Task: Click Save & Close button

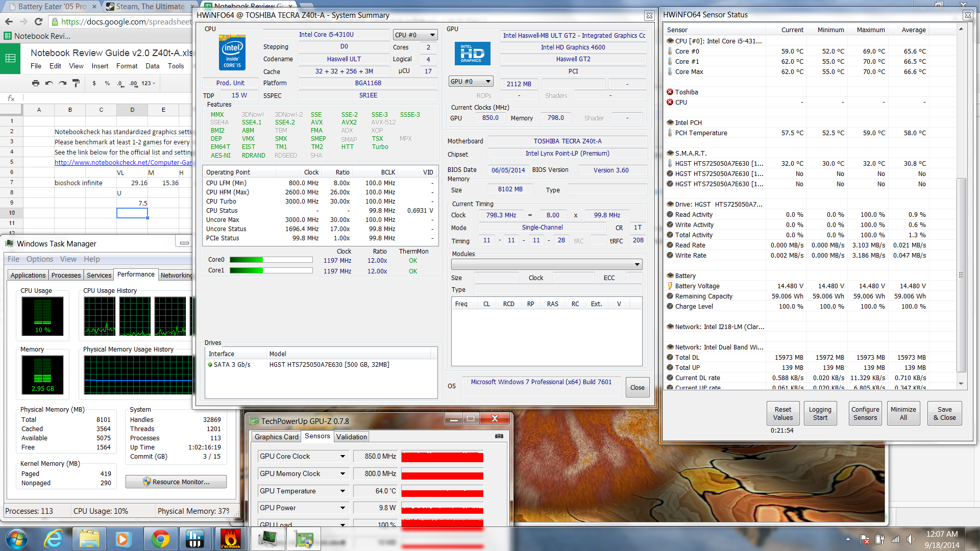Action: (944, 413)
